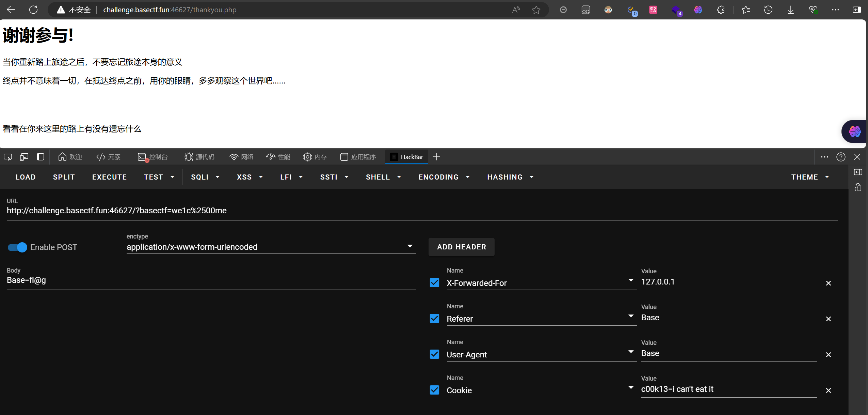868x415 pixels.
Task: Open the downloads icon
Action: [x=791, y=10]
